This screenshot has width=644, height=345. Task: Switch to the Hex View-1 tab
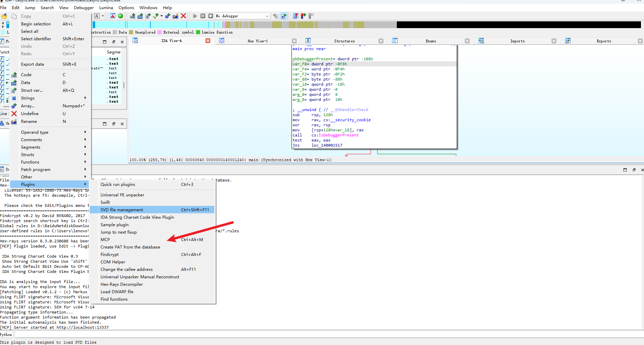pos(257,41)
